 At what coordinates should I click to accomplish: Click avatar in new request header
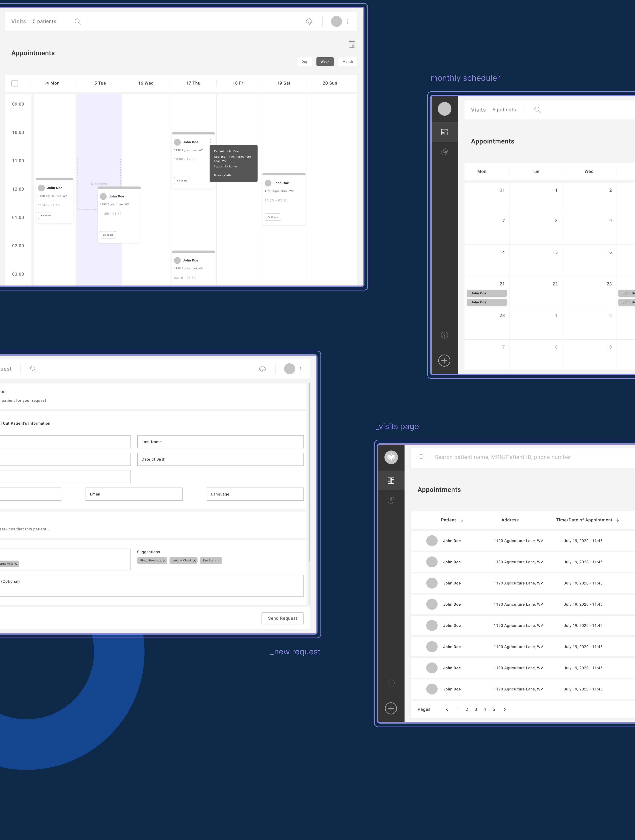point(290,369)
